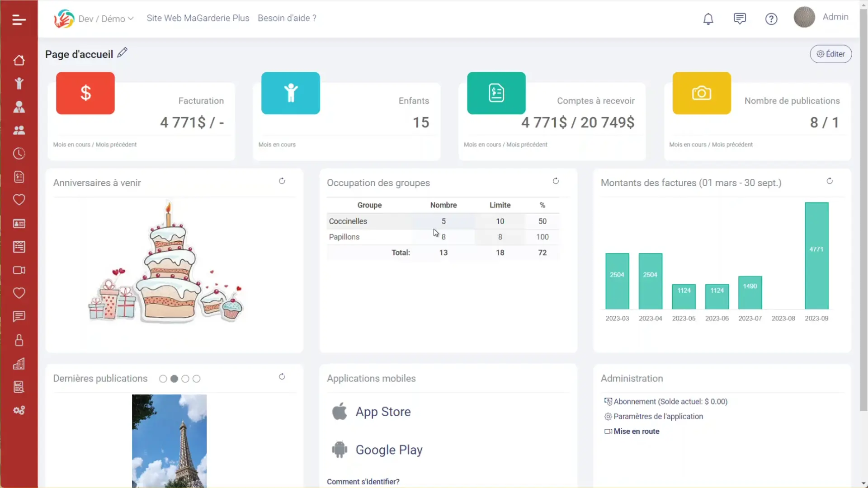Select third radio dot in Dernières publications
This screenshot has height=488, width=868.
click(185, 379)
